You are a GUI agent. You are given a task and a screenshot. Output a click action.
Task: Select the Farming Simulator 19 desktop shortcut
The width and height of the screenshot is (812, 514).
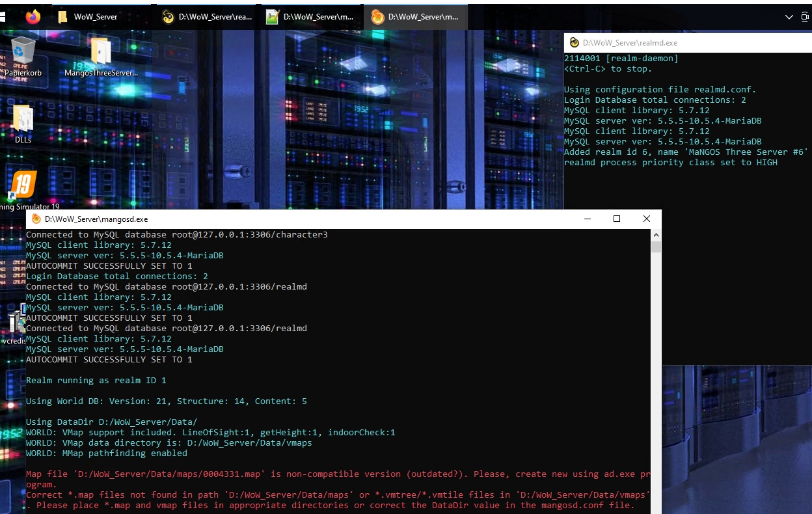pyautogui.click(x=23, y=191)
